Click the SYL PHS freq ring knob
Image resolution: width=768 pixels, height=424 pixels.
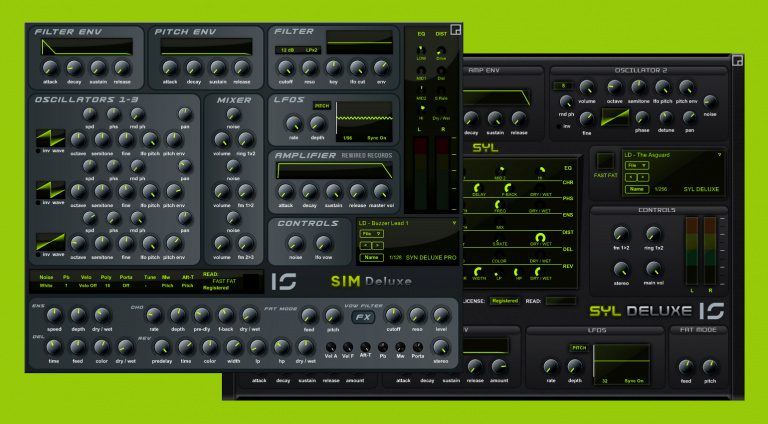click(498, 204)
